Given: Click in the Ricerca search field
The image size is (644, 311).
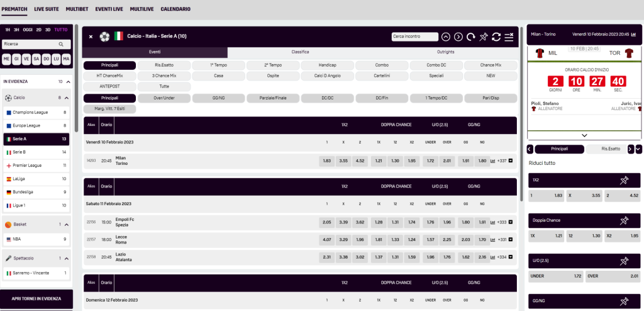Looking at the screenshot, I should click(x=36, y=44).
